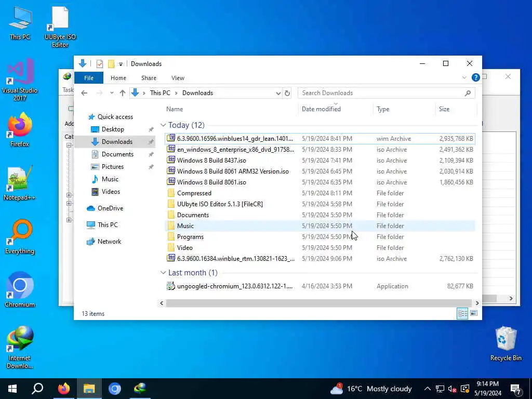Select This PC in navigation pane
The image size is (532, 399).
click(108, 225)
